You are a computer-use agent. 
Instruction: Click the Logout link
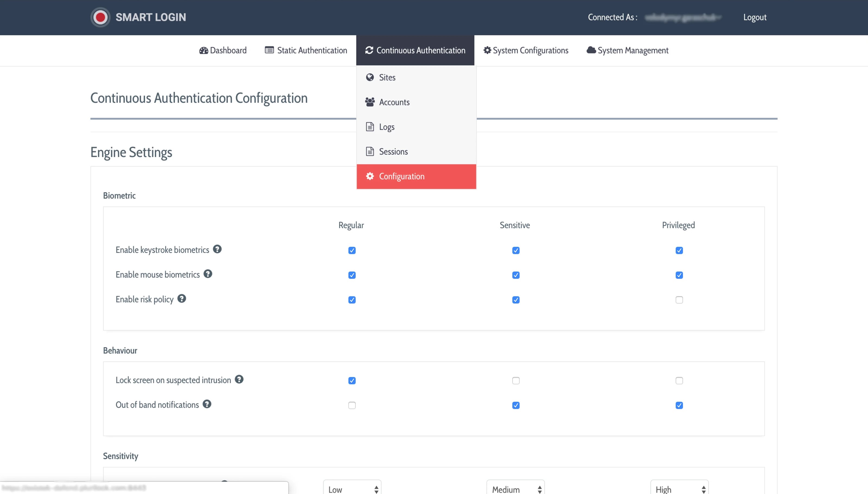[x=754, y=17]
